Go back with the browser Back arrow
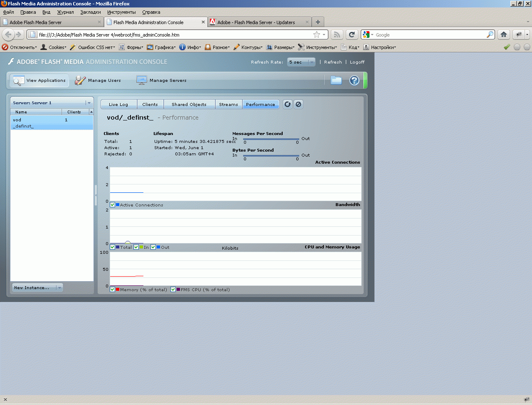The height and width of the screenshot is (405, 532). click(8, 34)
